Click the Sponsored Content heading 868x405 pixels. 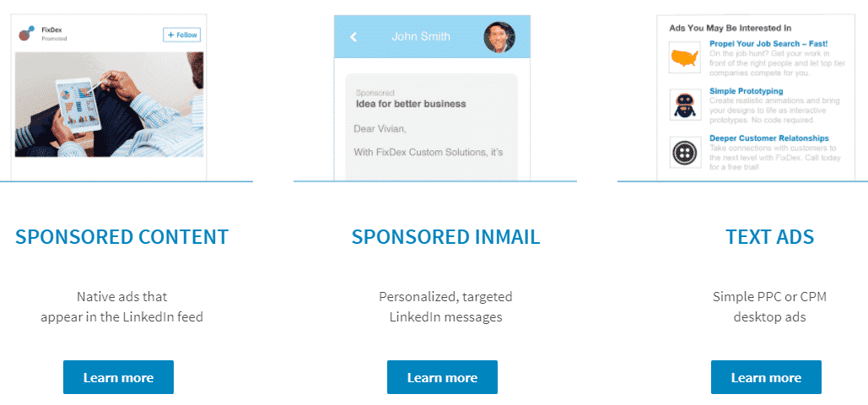coord(121,237)
